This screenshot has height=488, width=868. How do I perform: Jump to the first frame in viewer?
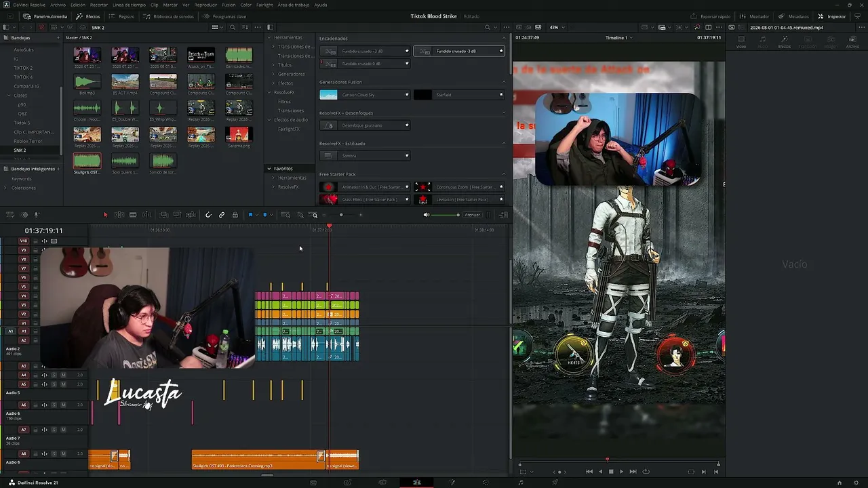[589, 472]
